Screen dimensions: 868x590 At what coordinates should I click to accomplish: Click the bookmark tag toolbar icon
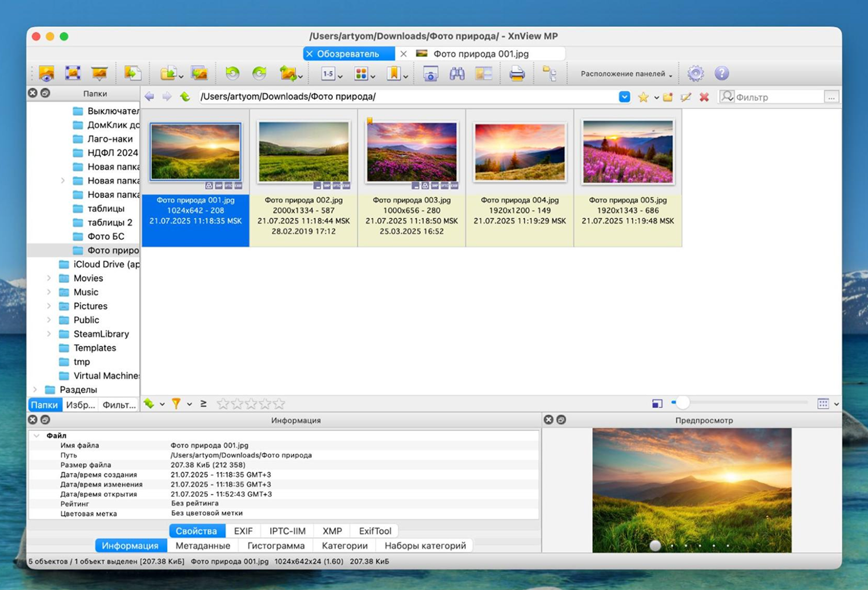pyautogui.click(x=394, y=73)
